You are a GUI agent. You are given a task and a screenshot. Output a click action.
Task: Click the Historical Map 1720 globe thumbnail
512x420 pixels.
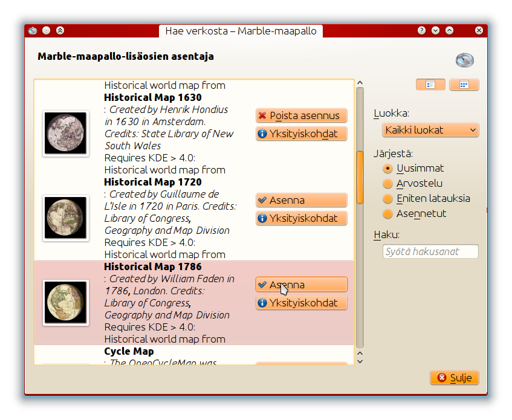(66, 218)
